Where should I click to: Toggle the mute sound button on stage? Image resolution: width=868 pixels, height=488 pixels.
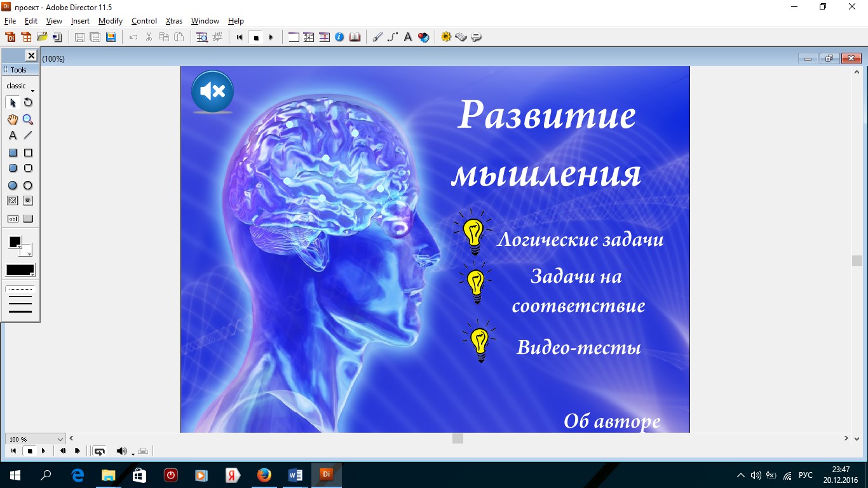tap(213, 91)
